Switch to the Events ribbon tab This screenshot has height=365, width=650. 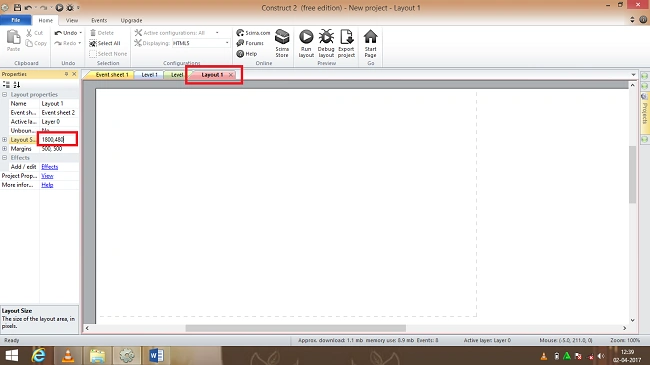[x=99, y=20]
